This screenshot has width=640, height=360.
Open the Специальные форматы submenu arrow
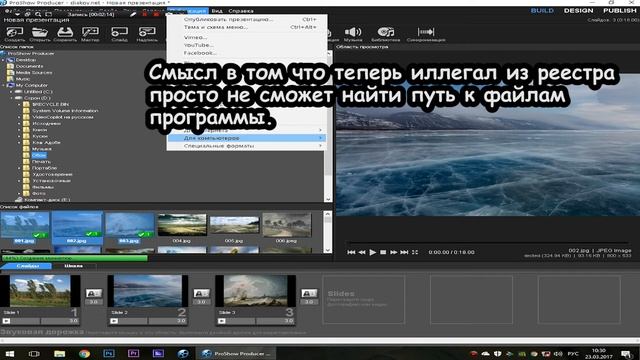tap(320, 146)
